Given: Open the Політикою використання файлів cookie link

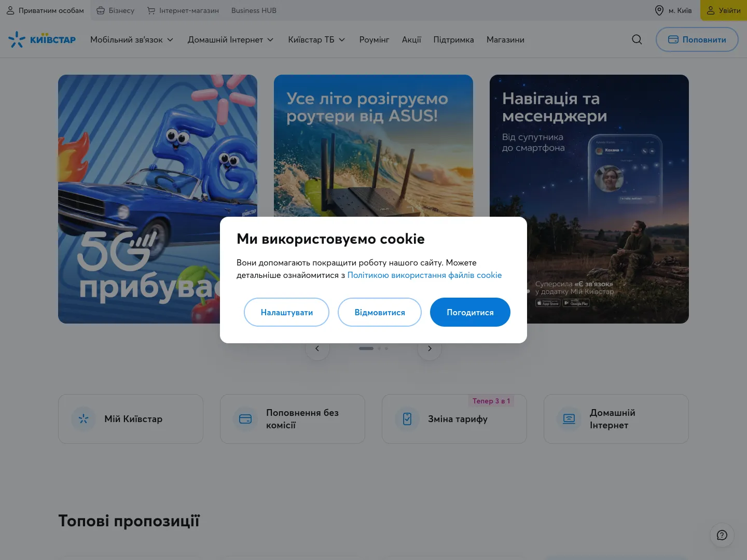Looking at the screenshot, I should coord(424,275).
